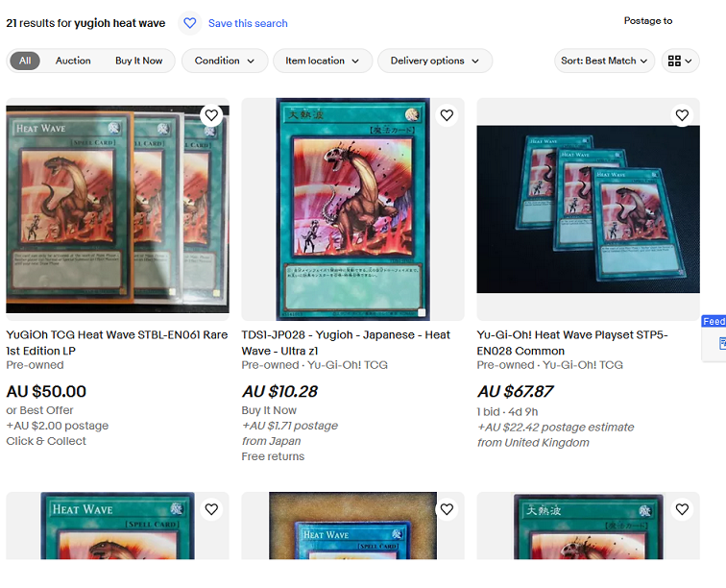Open the Sort: Best Match menu
Image resolution: width=726 pixels, height=588 pixels.
point(604,61)
